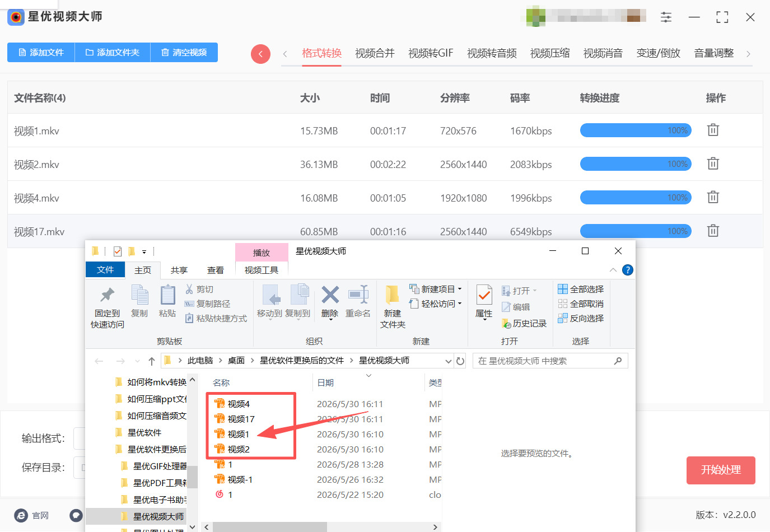Screen dimensions: 770x532
Task: Click 历史记录 in the ribbon
Action: tap(524, 324)
